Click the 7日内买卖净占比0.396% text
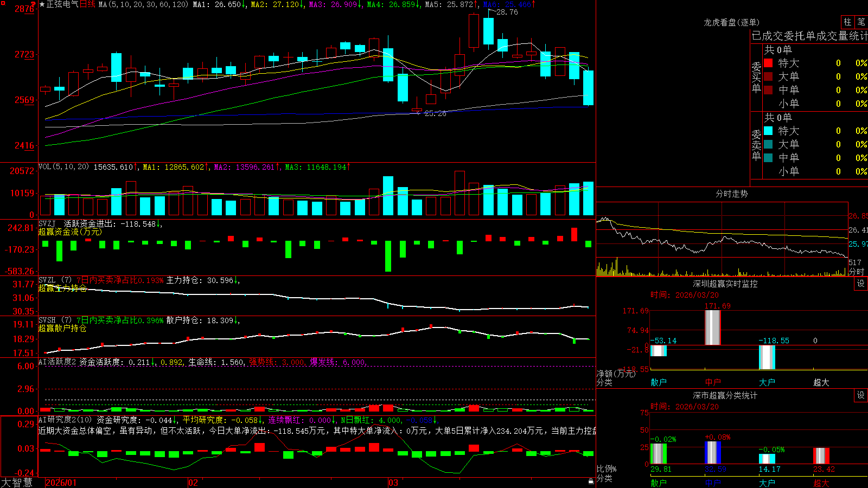 click(x=120, y=320)
